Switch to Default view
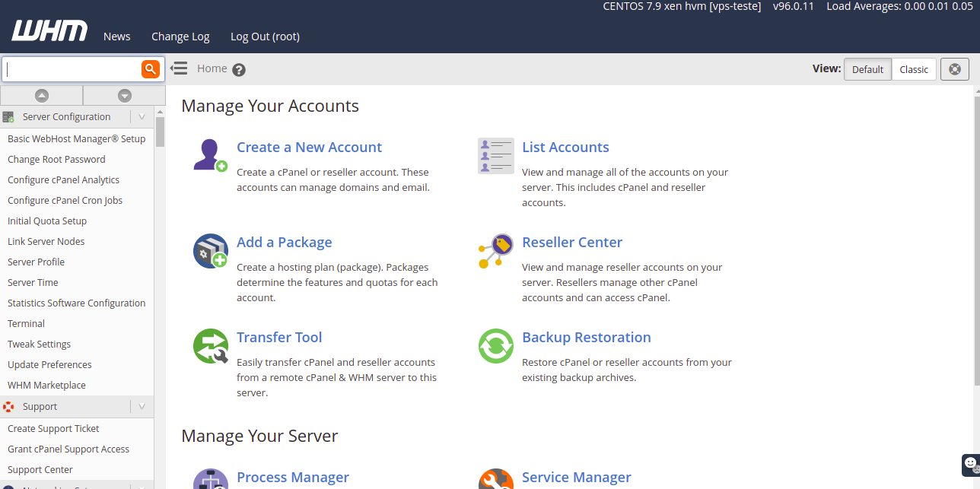The height and width of the screenshot is (489, 980). 867,69
